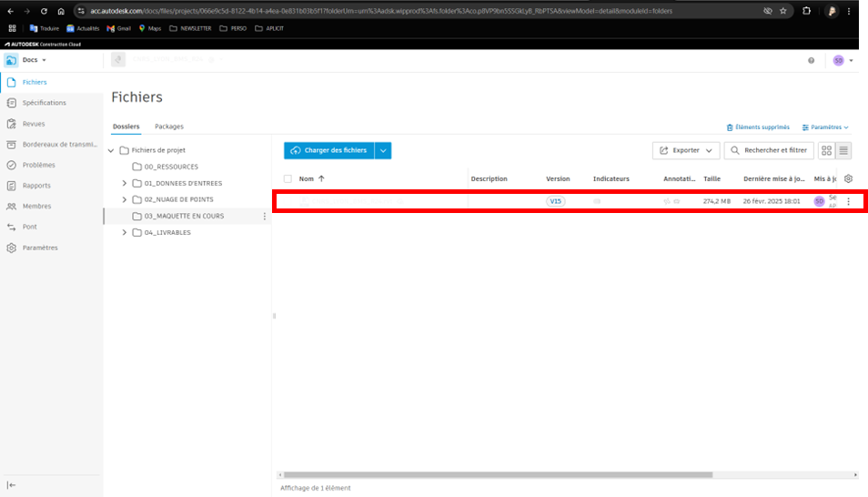Open the Exporter dropdown

tap(686, 150)
